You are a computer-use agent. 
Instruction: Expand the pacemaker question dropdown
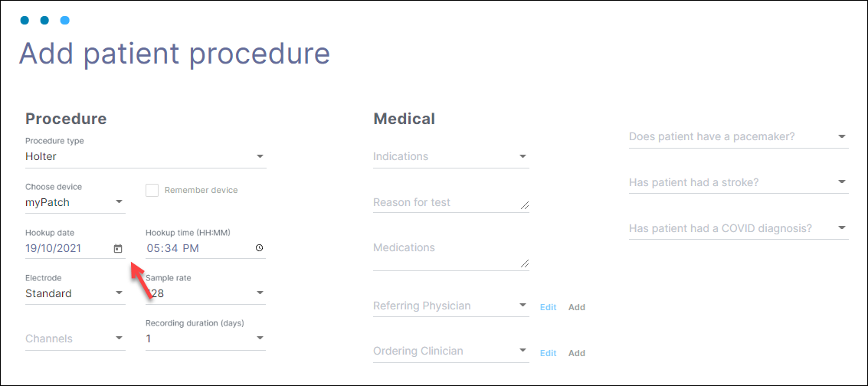(842, 137)
